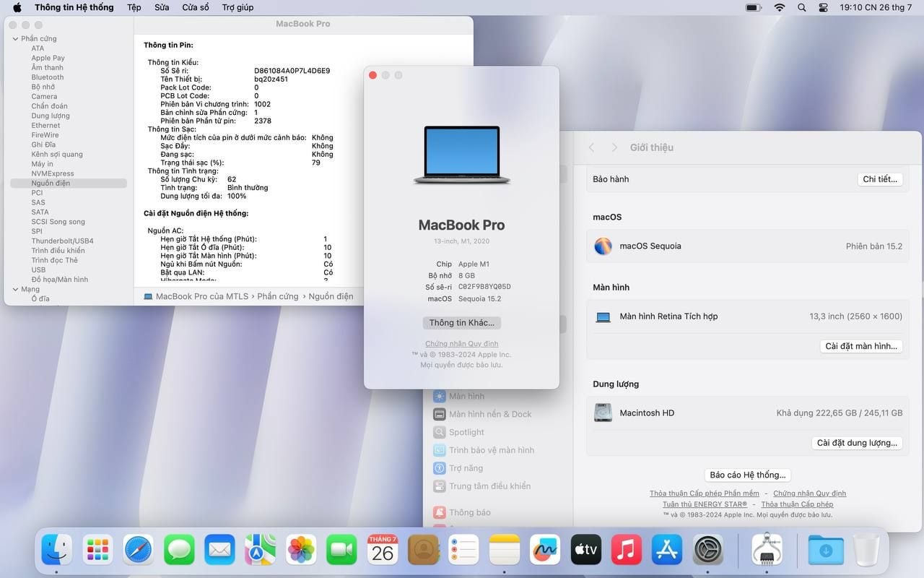Open the Trợ giúp menu
This screenshot has height=578, width=924.
click(237, 7)
